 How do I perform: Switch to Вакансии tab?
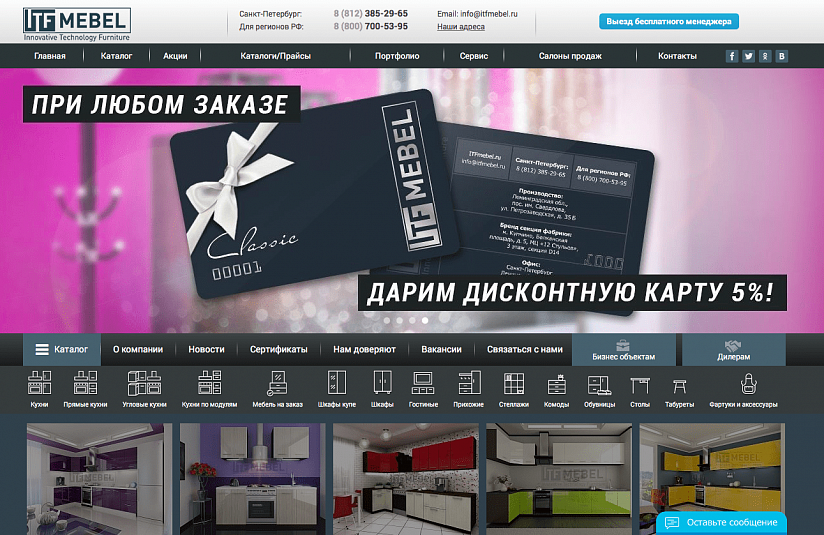point(441,349)
